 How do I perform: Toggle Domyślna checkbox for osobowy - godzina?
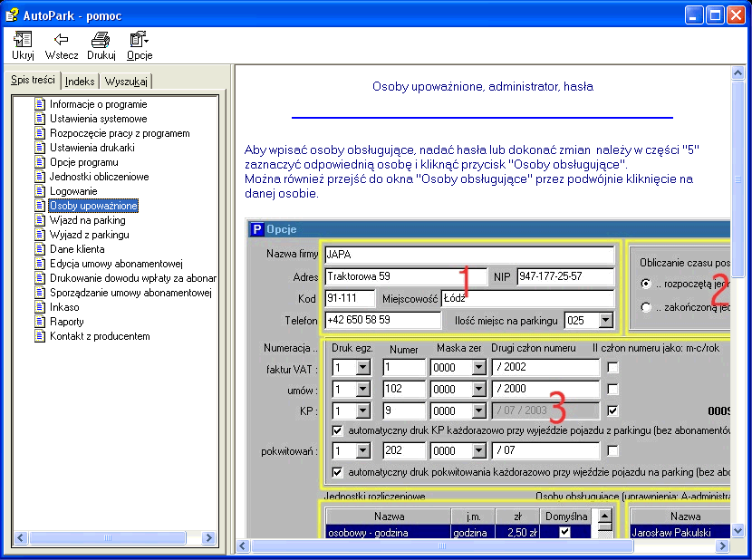[565, 532]
